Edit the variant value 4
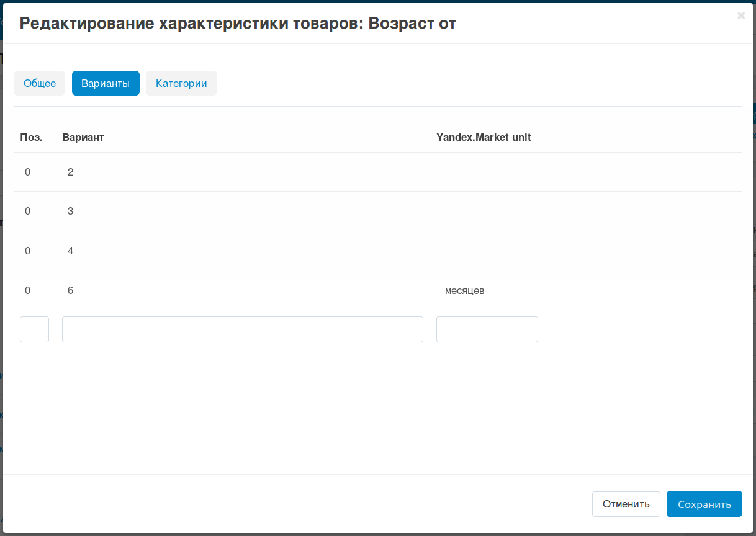 (x=70, y=251)
